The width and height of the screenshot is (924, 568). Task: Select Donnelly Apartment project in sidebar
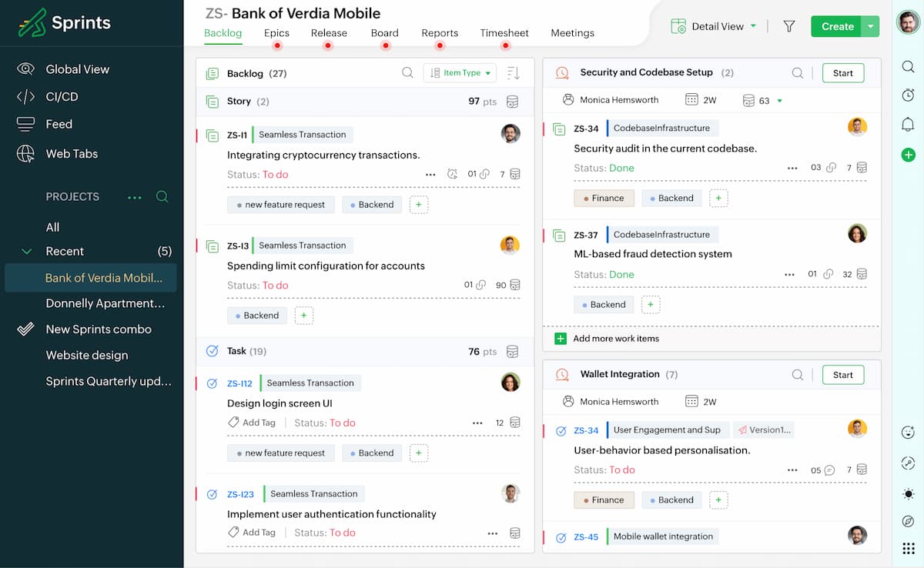coord(105,303)
